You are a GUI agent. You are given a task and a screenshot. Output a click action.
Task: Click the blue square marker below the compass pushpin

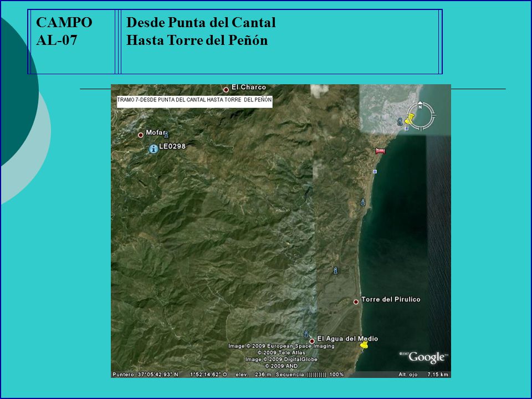coord(407,129)
